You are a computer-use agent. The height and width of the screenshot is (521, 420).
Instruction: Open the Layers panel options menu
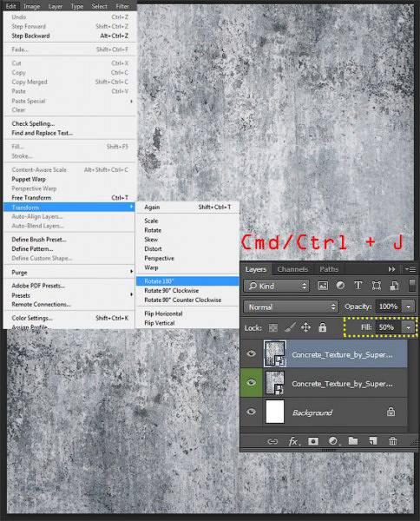[410, 269]
